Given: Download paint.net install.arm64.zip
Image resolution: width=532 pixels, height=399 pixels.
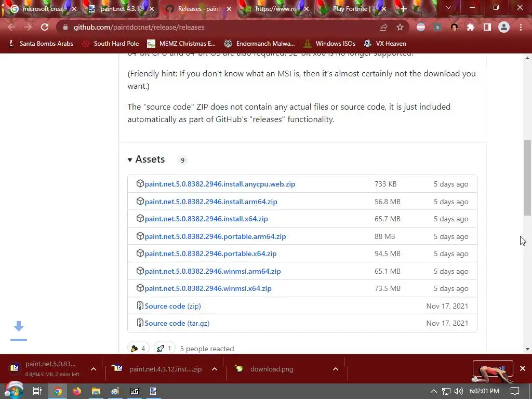Looking at the screenshot, I should point(211,202).
